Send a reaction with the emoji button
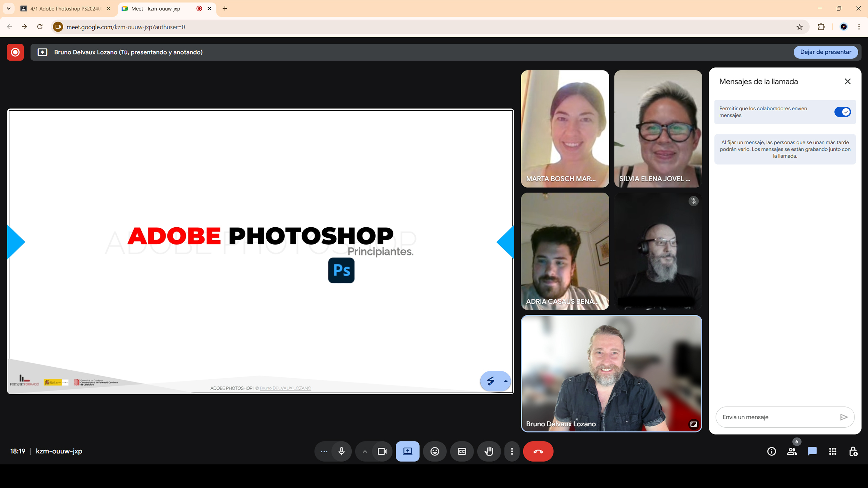This screenshot has height=488, width=868. point(434,451)
